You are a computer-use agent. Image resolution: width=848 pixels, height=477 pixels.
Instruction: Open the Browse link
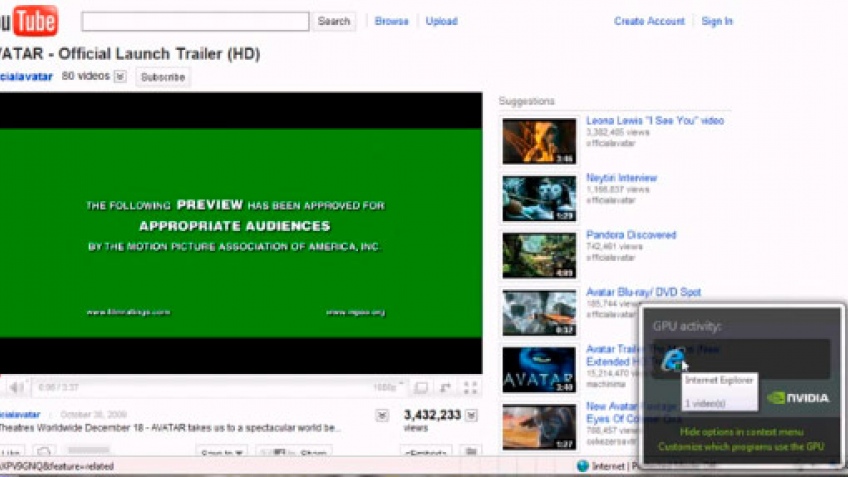(392, 21)
